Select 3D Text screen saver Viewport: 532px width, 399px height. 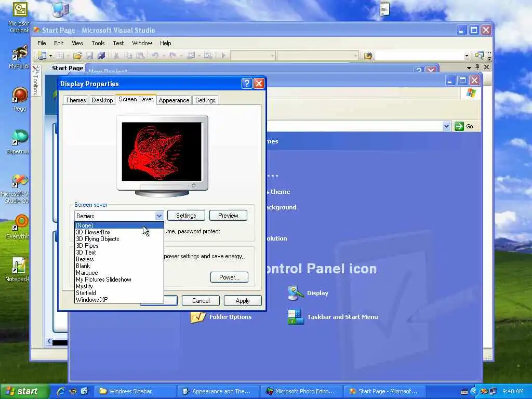coord(119,252)
